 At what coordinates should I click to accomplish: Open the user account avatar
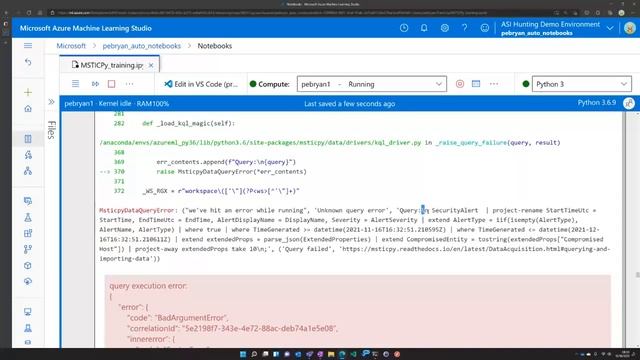[630, 28]
